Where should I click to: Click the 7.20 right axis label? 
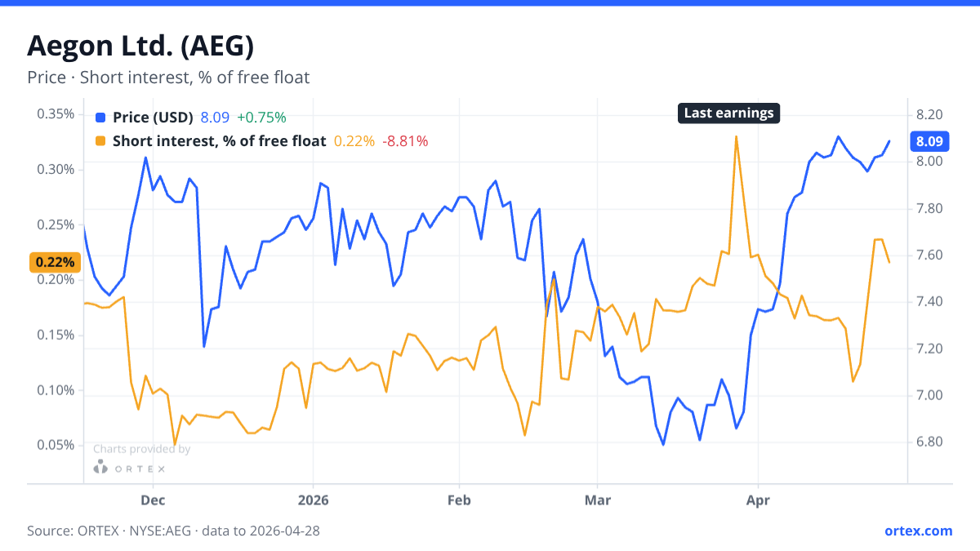pyautogui.click(x=929, y=349)
